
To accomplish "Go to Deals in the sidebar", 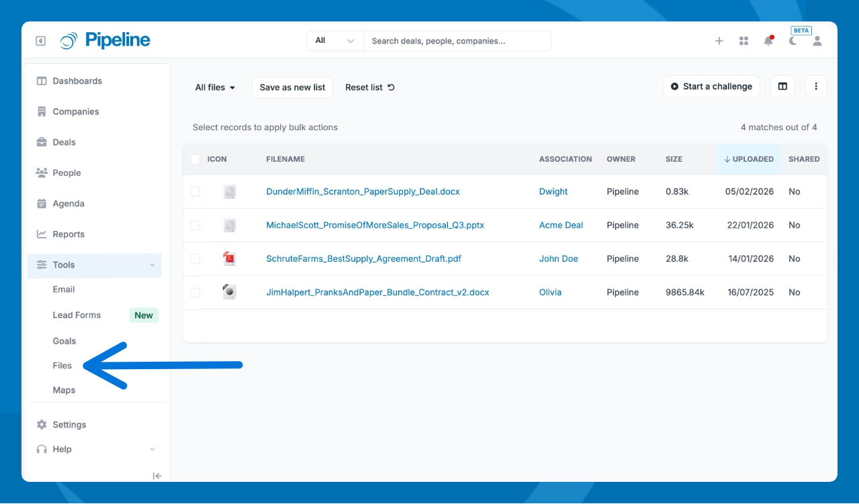I will point(64,142).
